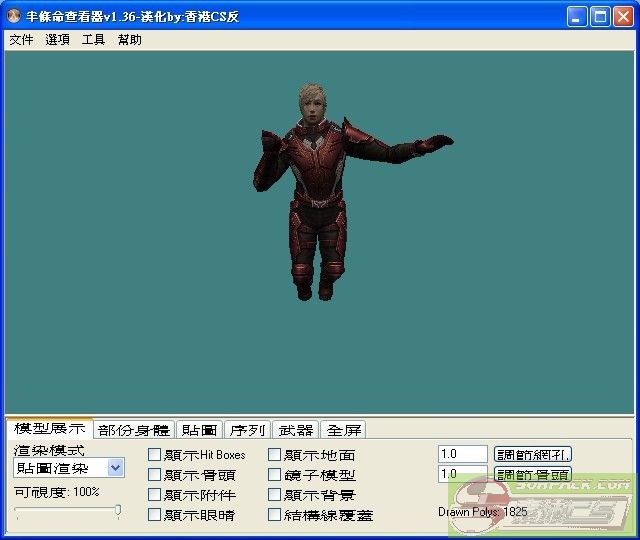640x540 pixels.
Task: Click the 可視度 opacity slider
Action: tap(67, 511)
